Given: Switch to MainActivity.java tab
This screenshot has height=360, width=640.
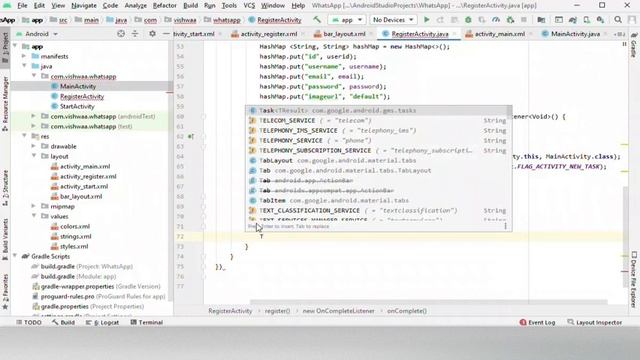Looking at the screenshot, I should pyautogui.click(x=575, y=34).
